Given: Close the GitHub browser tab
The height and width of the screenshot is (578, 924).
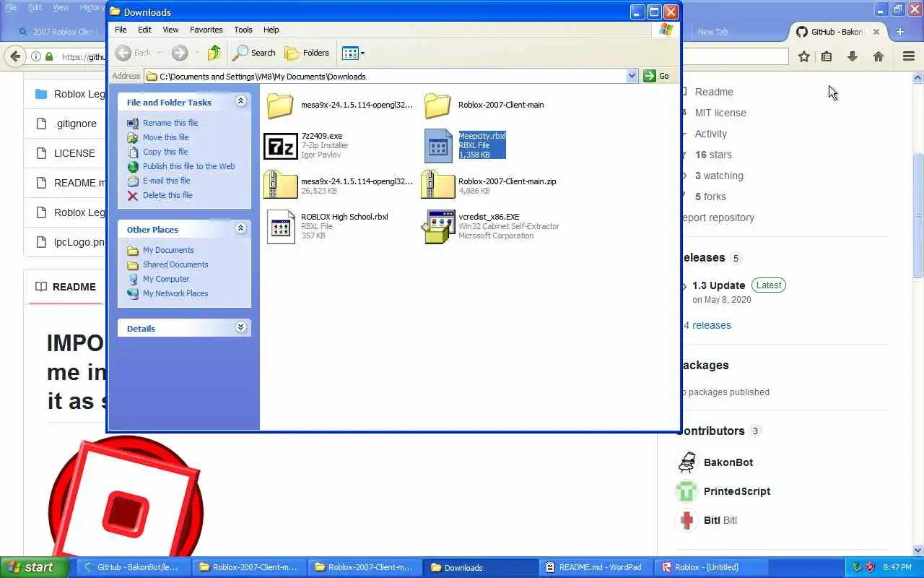Looking at the screenshot, I should (x=876, y=32).
